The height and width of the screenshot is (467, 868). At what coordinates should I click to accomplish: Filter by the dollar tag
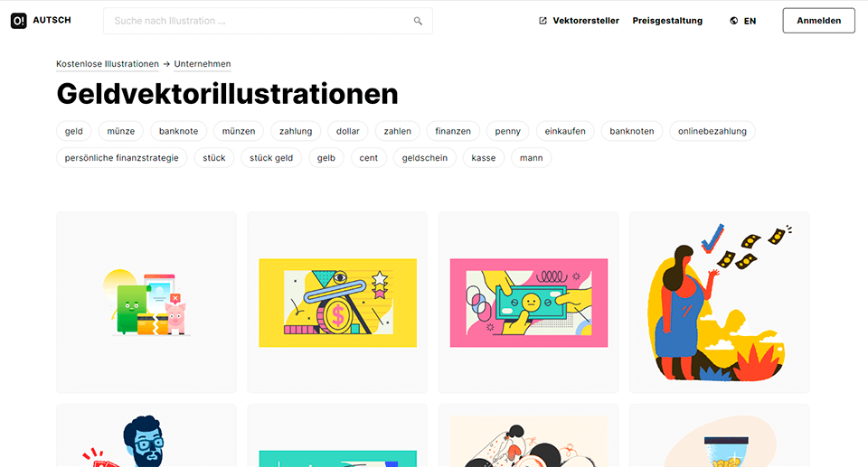click(x=347, y=131)
